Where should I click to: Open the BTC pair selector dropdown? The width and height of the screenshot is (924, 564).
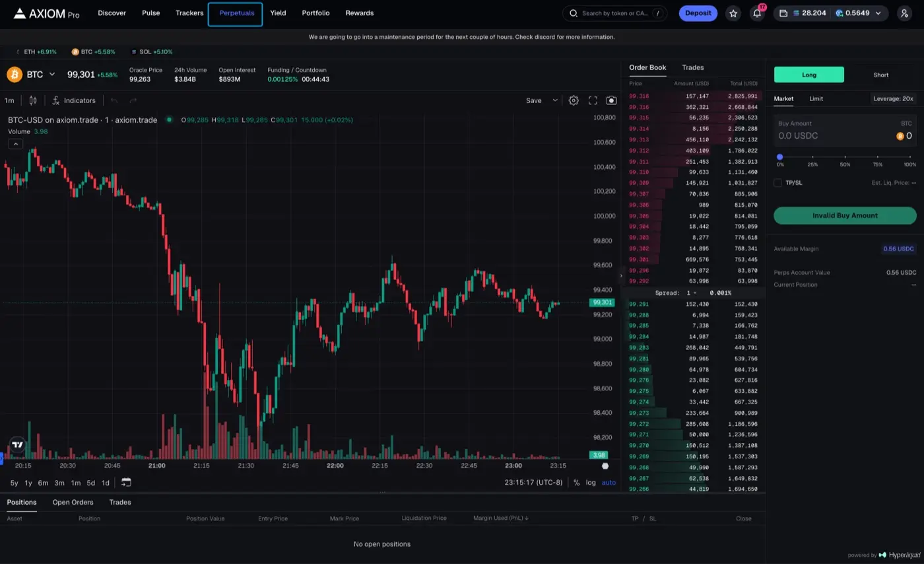pos(52,75)
